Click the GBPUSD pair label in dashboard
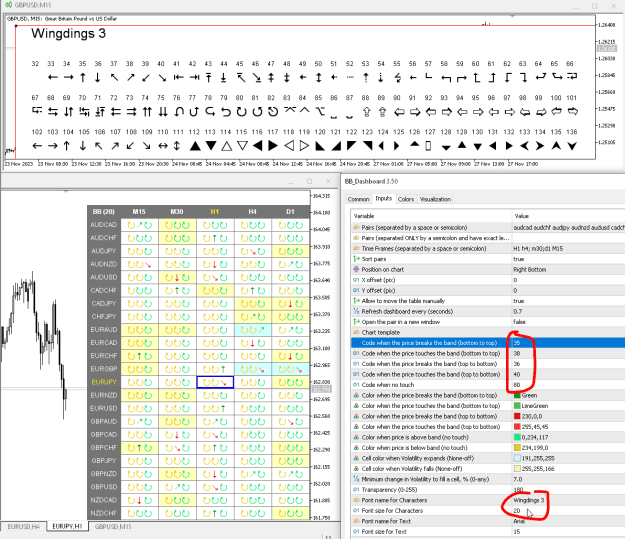 104,487
